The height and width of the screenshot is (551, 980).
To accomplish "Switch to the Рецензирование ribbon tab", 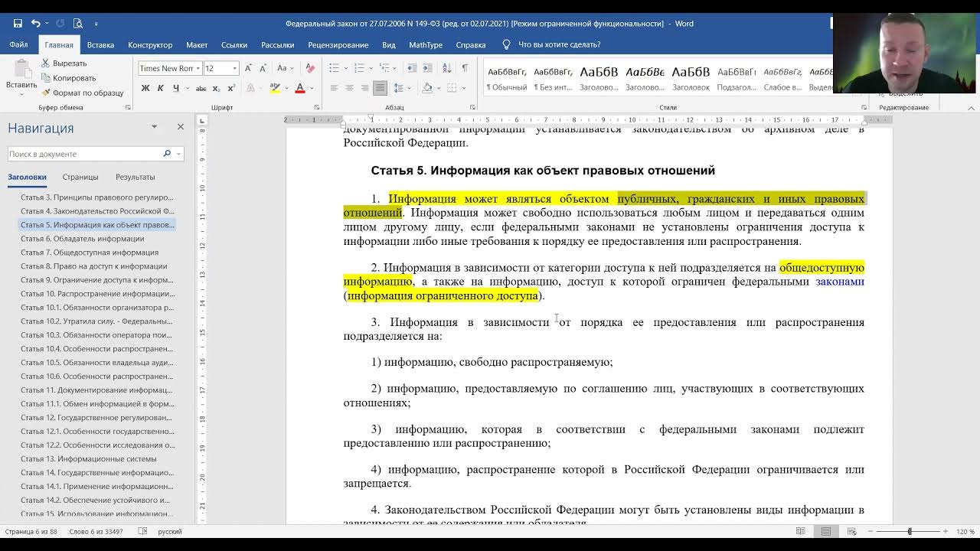I will (x=338, y=45).
